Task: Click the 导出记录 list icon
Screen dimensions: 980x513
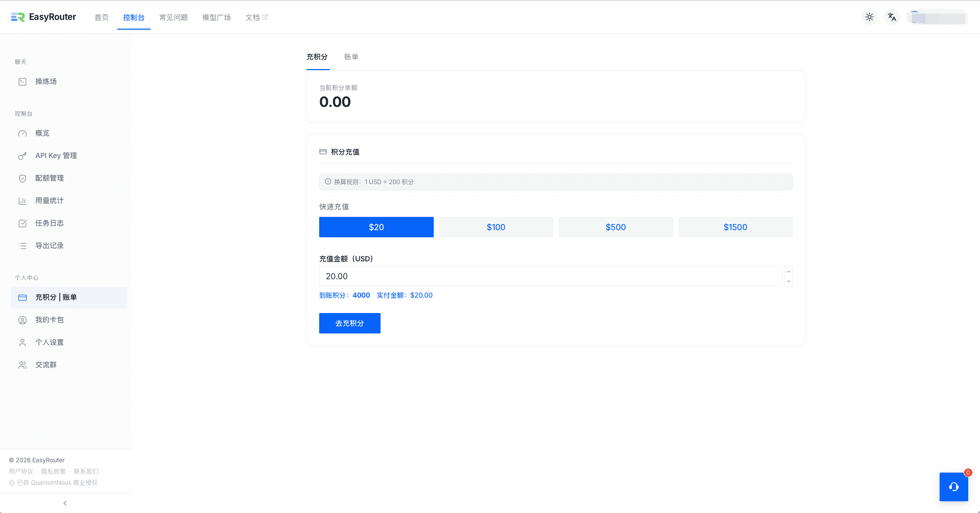Action: click(23, 246)
